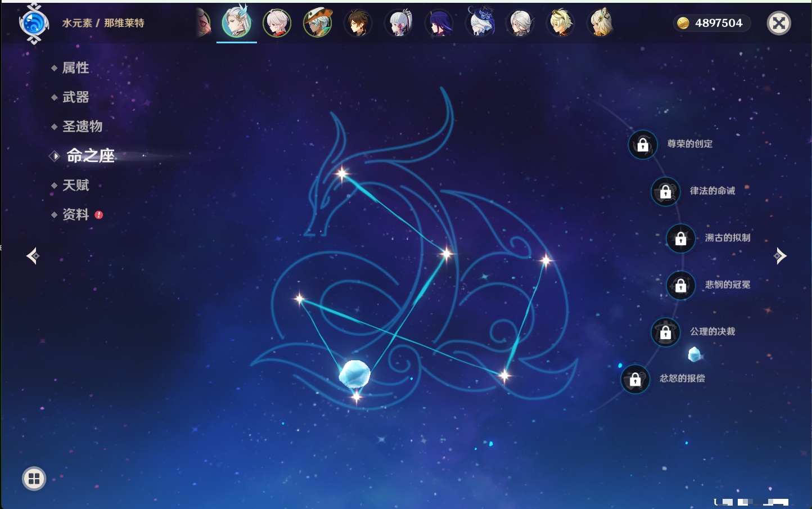Select the character with the blue top hat
812x509 pixels.
pos(480,23)
